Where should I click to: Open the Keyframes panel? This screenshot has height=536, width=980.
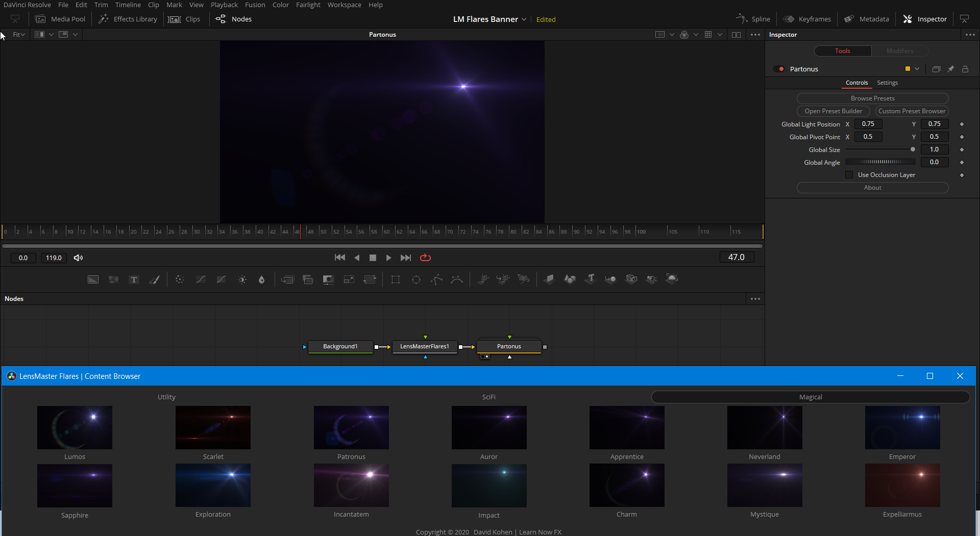[x=807, y=19]
